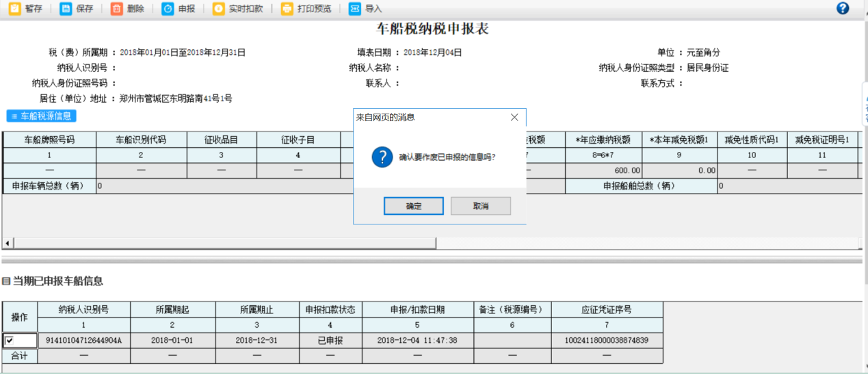The width and height of the screenshot is (868, 377).
Task: Click the 减免性质代码1 column header
Action: pos(752,140)
